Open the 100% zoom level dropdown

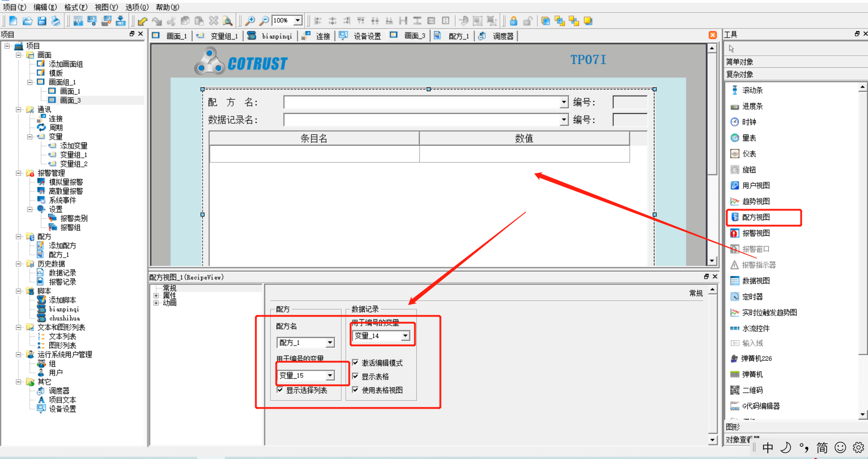pyautogui.click(x=298, y=20)
